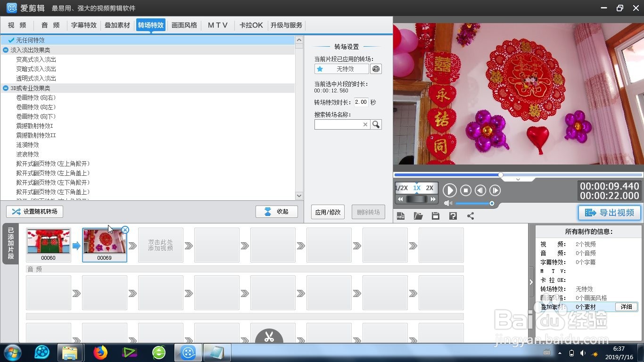The height and width of the screenshot is (362, 644).
Task: Click the dice icon beside the transition name
Action: click(375, 69)
